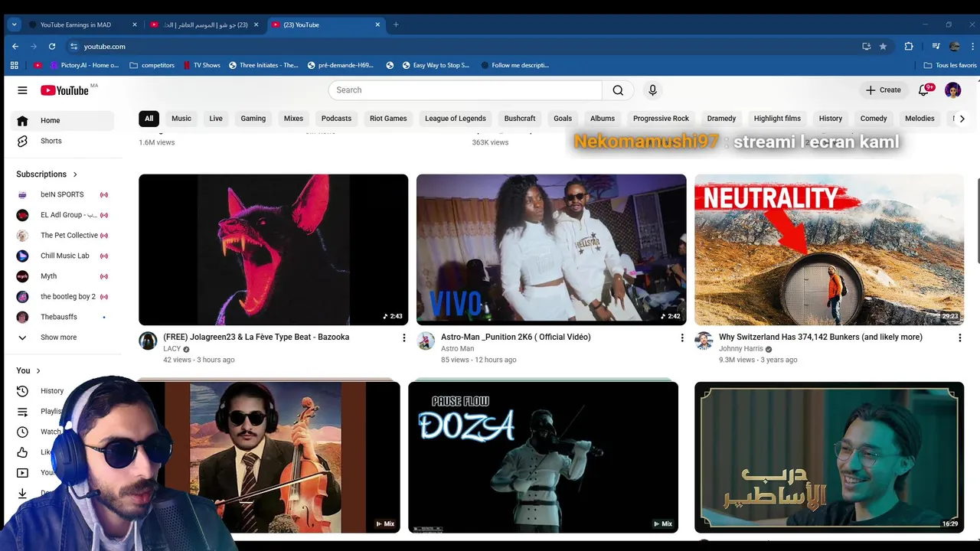Image resolution: width=980 pixels, height=551 pixels.
Task: Click the YouTube logo
Action: click(65, 90)
